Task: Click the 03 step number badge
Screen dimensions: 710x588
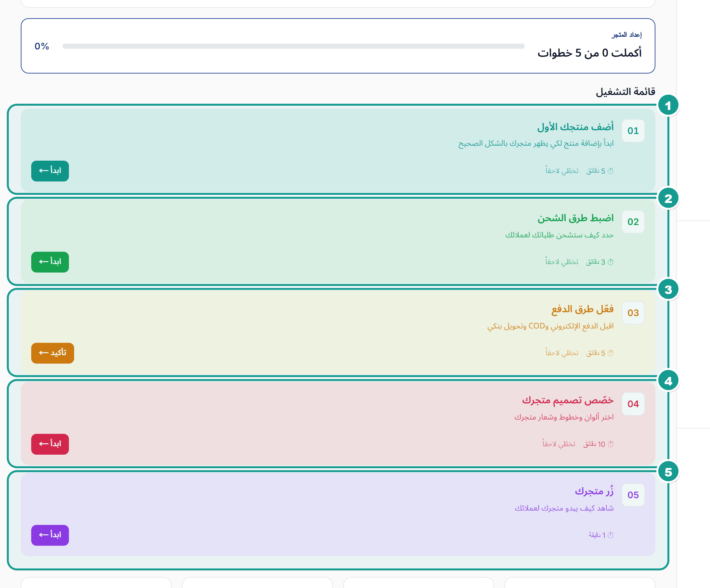Action: click(633, 313)
